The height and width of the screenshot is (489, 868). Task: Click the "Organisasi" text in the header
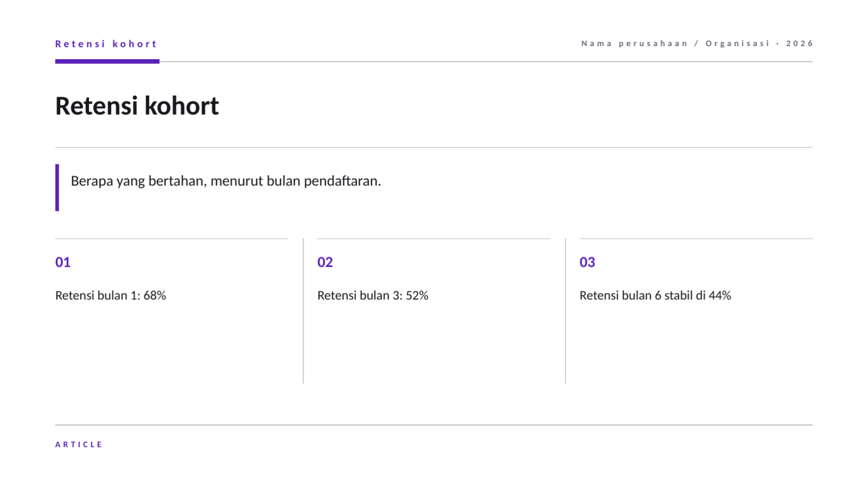point(738,43)
